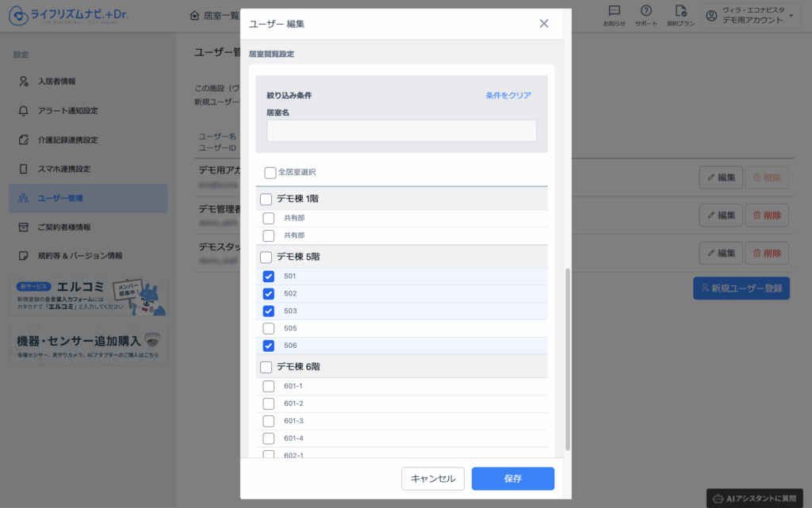Image resolution: width=812 pixels, height=508 pixels.
Task: Focus the 居室名 filter input field
Action: point(401,131)
